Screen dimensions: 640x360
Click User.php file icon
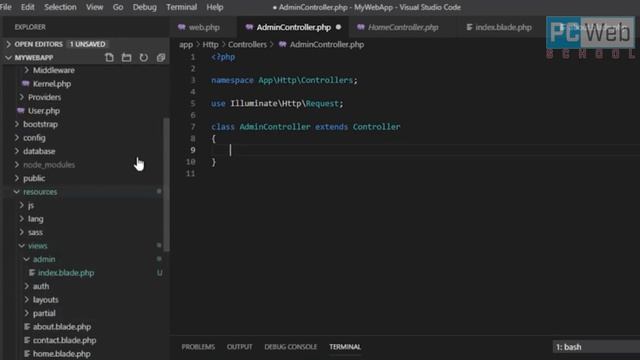coord(21,111)
